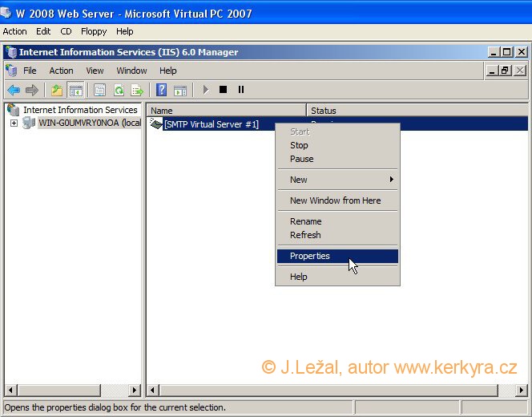This screenshot has width=532, height=417.
Task: Open the blue Help question mark icon
Action: coord(162,90)
